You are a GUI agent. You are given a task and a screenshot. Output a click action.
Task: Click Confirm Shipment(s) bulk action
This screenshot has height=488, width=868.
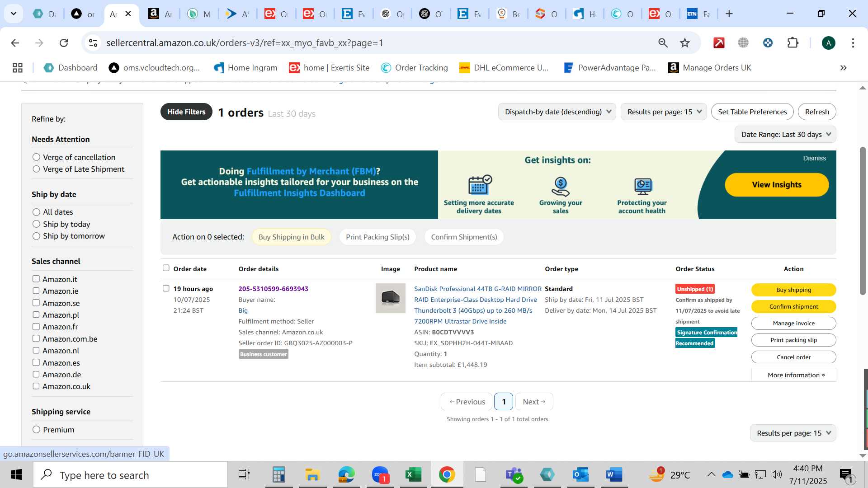[x=464, y=237]
